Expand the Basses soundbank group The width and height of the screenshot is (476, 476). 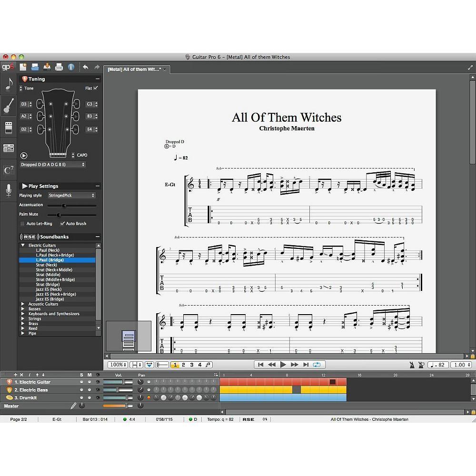click(23, 309)
